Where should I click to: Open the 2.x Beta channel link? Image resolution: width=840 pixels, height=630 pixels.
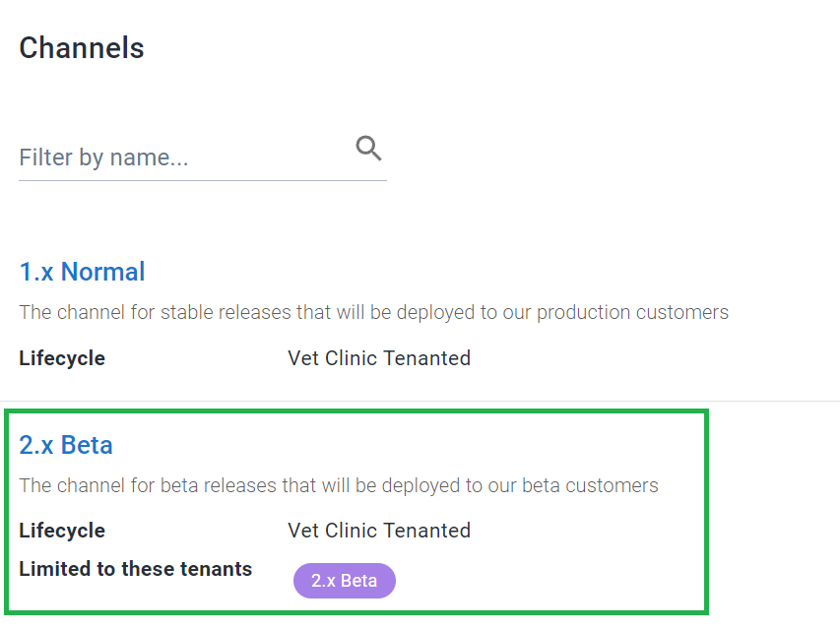point(66,445)
